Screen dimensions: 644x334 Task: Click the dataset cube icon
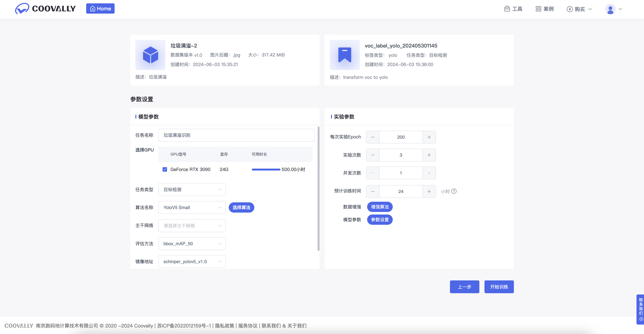150,55
